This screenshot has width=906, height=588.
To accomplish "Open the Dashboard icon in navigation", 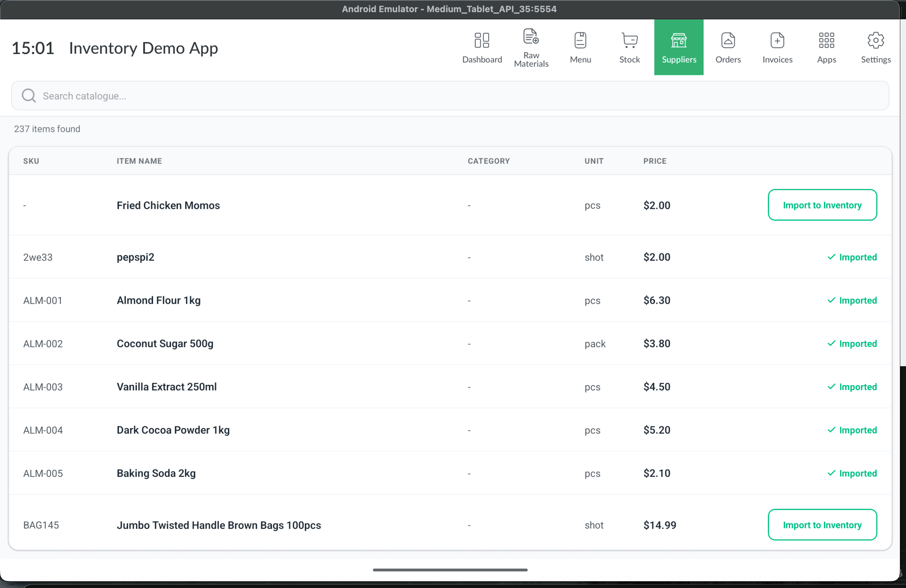I will pos(482,40).
